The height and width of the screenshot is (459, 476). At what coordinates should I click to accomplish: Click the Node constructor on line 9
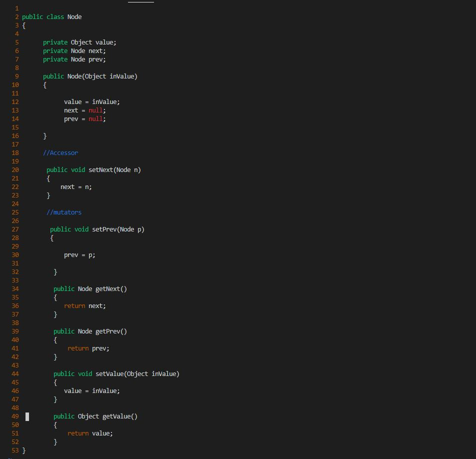[90, 76]
